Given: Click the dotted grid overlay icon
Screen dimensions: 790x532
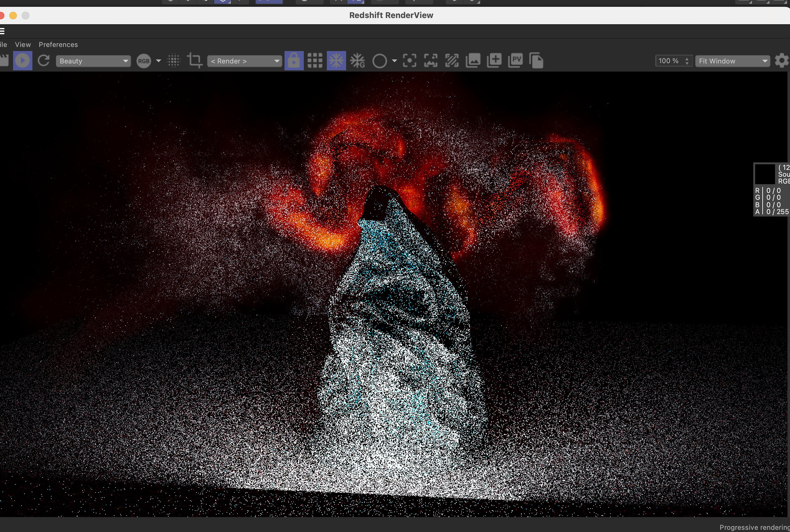Looking at the screenshot, I should tap(174, 61).
